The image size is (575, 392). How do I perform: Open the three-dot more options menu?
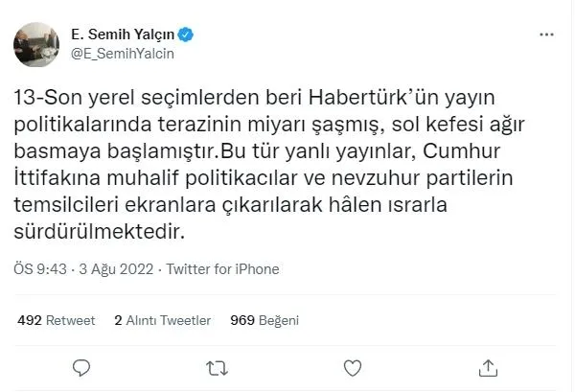pos(546,35)
